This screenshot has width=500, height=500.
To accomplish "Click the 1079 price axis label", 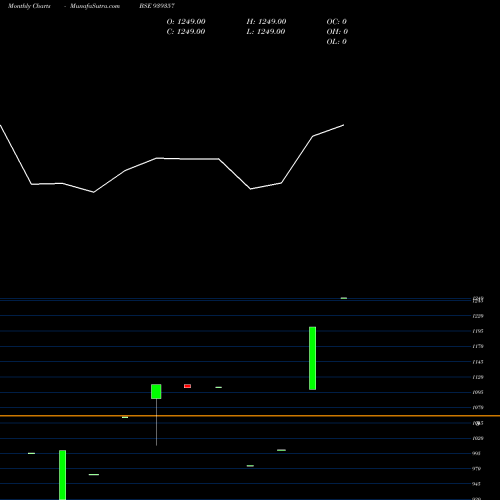I will point(478,407).
